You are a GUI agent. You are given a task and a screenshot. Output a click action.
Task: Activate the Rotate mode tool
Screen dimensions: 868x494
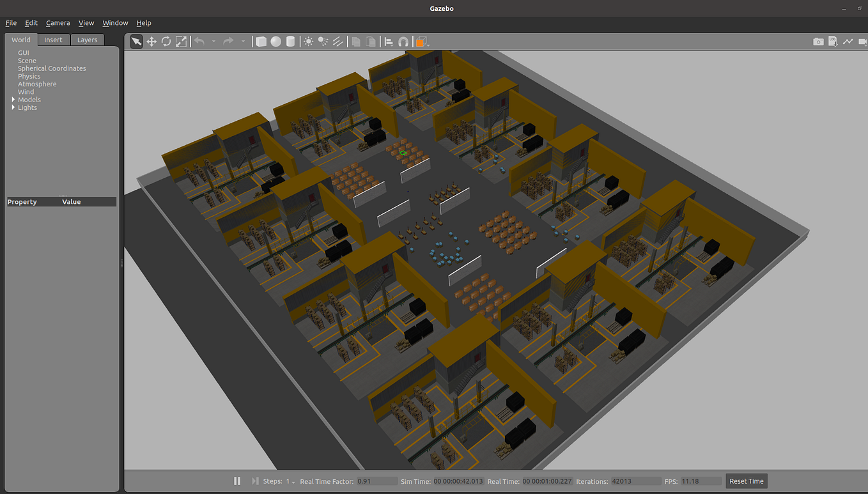click(x=166, y=41)
